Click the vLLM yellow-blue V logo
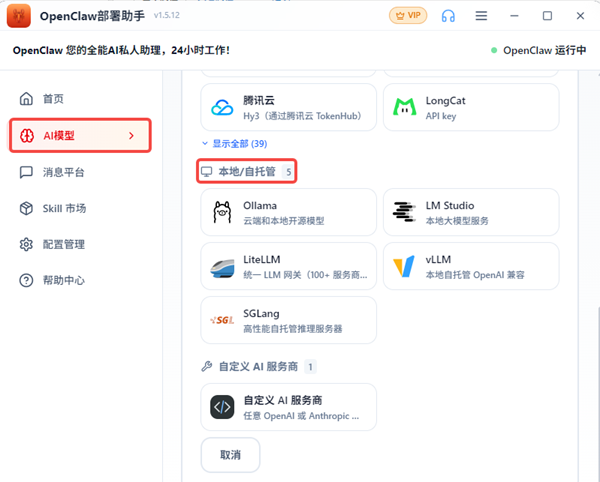 click(x=404, y=266)
